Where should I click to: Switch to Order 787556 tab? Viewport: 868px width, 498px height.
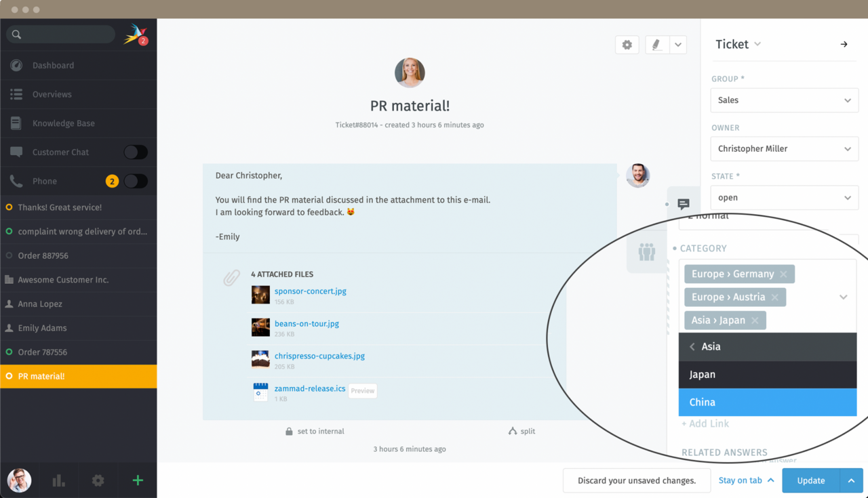[78, 352]
